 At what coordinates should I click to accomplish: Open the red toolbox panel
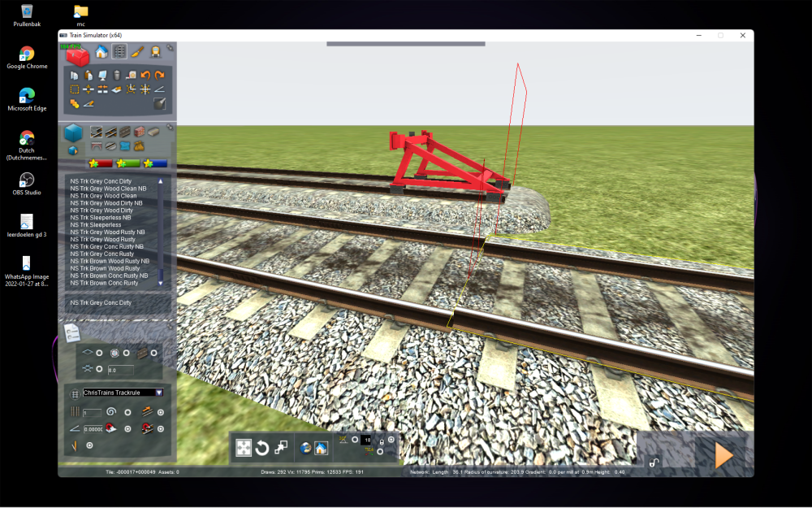(x=78, y=55)
